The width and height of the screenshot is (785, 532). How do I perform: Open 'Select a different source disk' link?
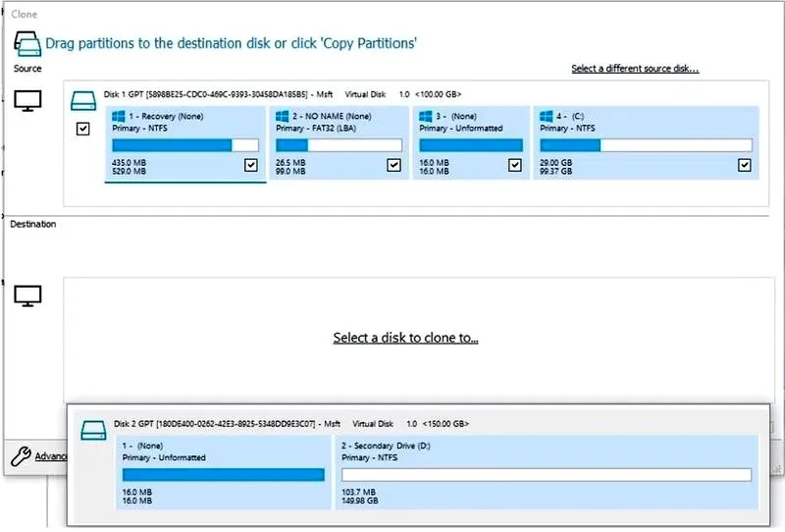[635, 69]
